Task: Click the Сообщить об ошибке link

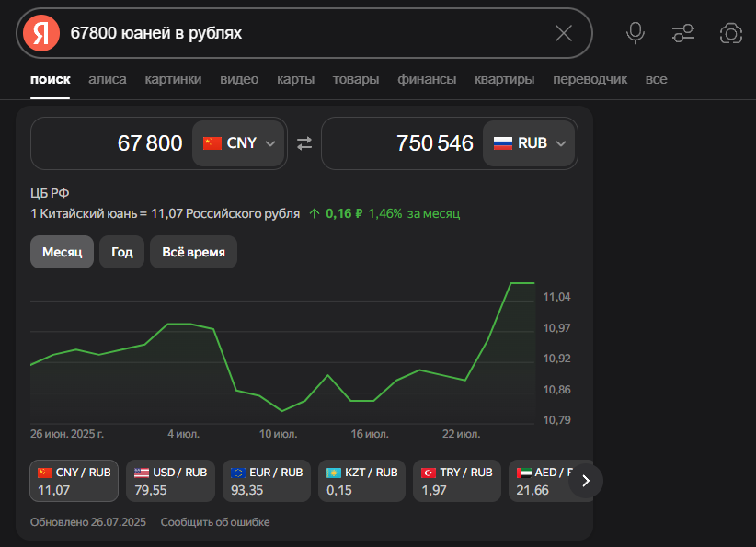Action: tap(215, 522)
